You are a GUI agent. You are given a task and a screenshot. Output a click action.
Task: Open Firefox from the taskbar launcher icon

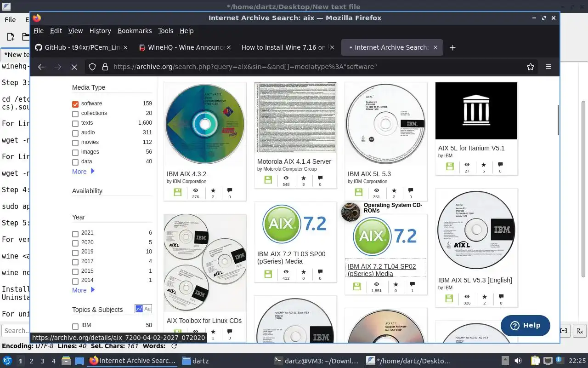[94, 361]
